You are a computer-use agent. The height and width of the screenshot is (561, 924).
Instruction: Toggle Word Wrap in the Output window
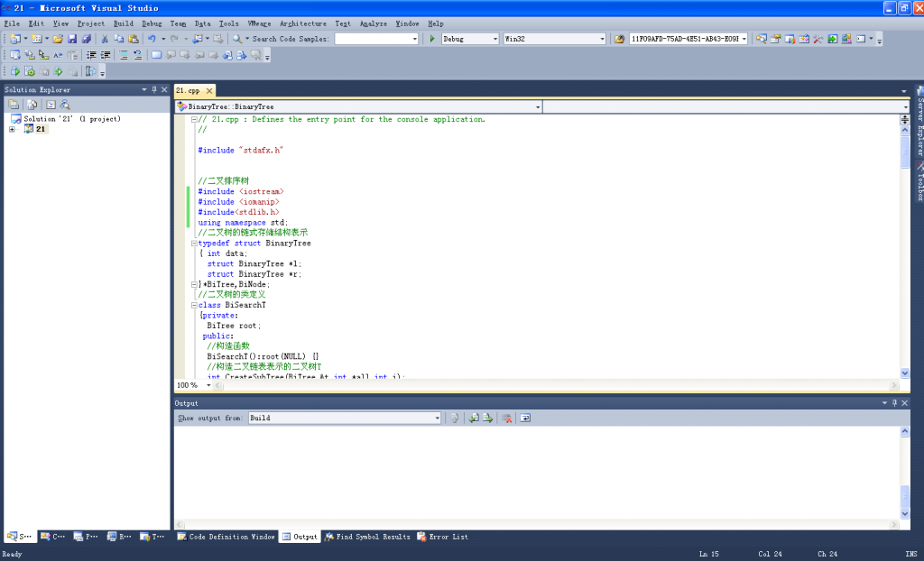[525, 418]
